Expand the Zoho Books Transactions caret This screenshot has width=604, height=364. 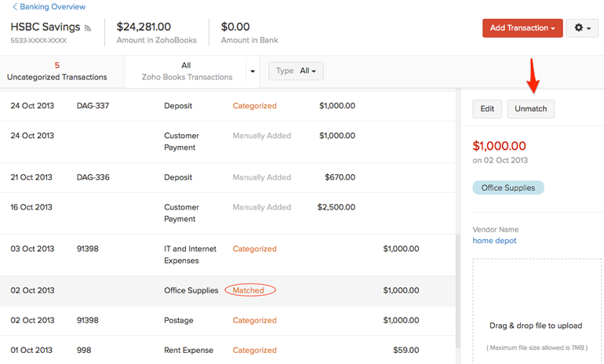click(253, 71)
